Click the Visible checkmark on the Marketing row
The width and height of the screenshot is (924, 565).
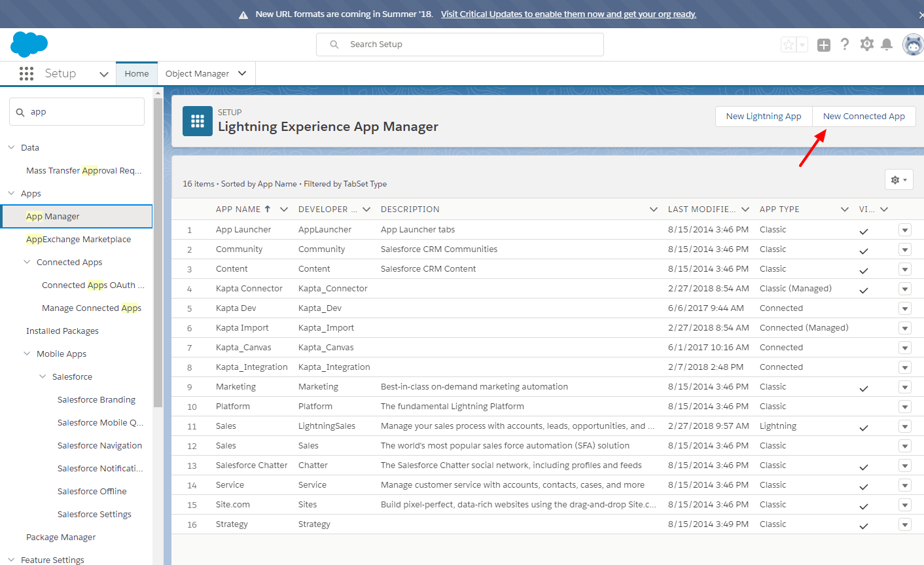(x=863, y=387)
